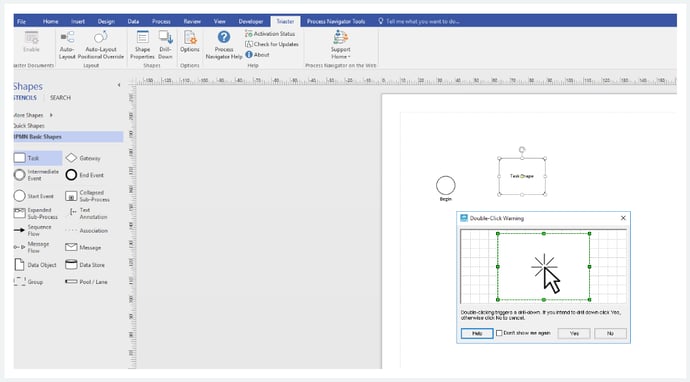Open the Options ribbon button
The image size is (690, 382).
[190, 42]
